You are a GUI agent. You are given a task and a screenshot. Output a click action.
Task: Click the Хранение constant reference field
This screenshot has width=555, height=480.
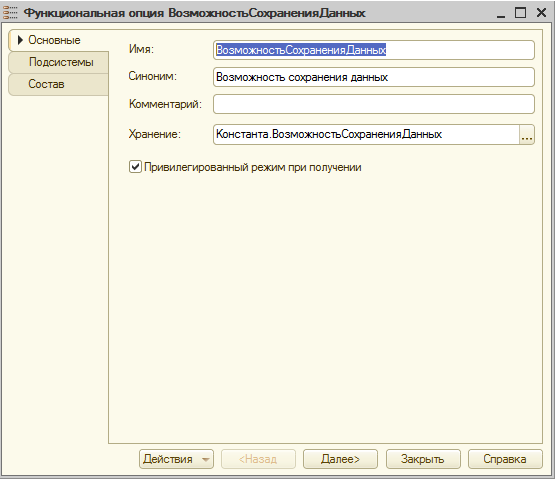(366, 135)
